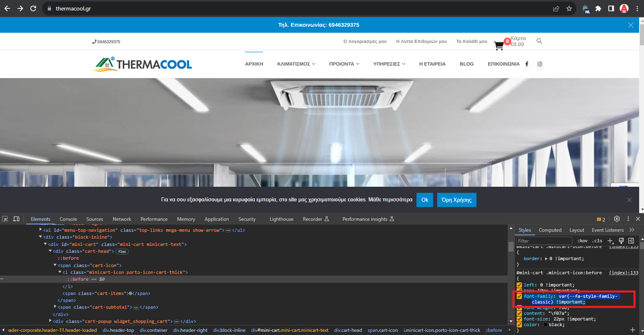Dismiss the cookie notice with X
The image size is (644, 335).
click(629, 200)
